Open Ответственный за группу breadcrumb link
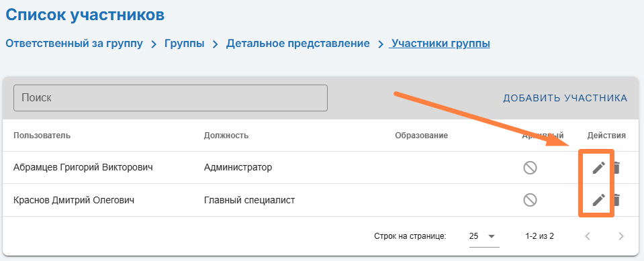This screenshot has height=261, width=644. click(x=74, y=44)
